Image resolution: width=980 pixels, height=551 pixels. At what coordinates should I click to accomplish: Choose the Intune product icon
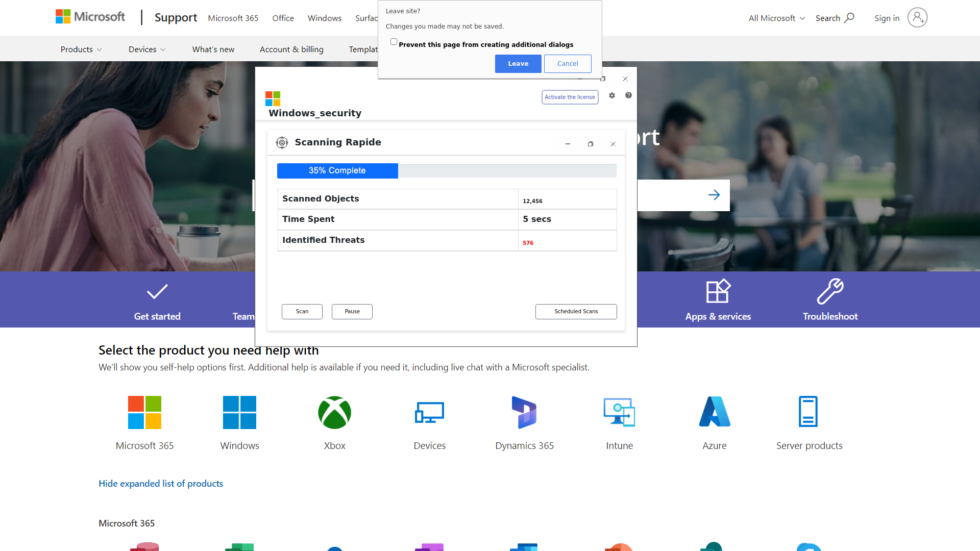(619, 412)
